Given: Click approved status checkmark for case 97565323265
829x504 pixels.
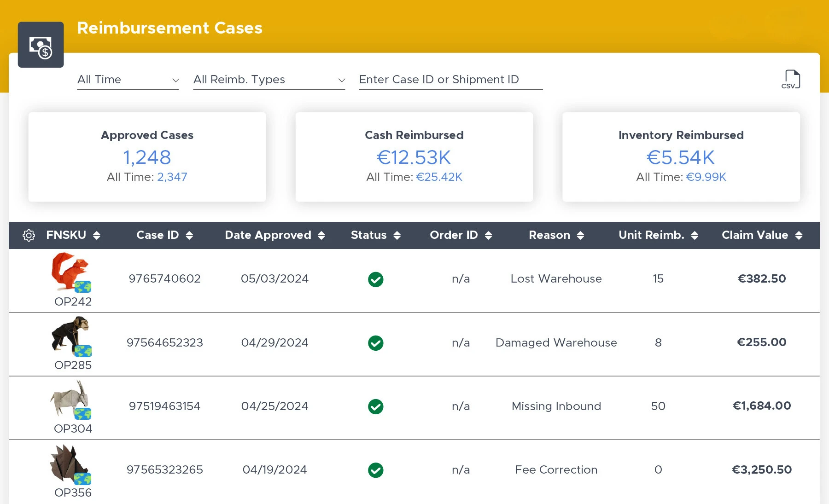Looking at the screenshot, I should (376, 470).
